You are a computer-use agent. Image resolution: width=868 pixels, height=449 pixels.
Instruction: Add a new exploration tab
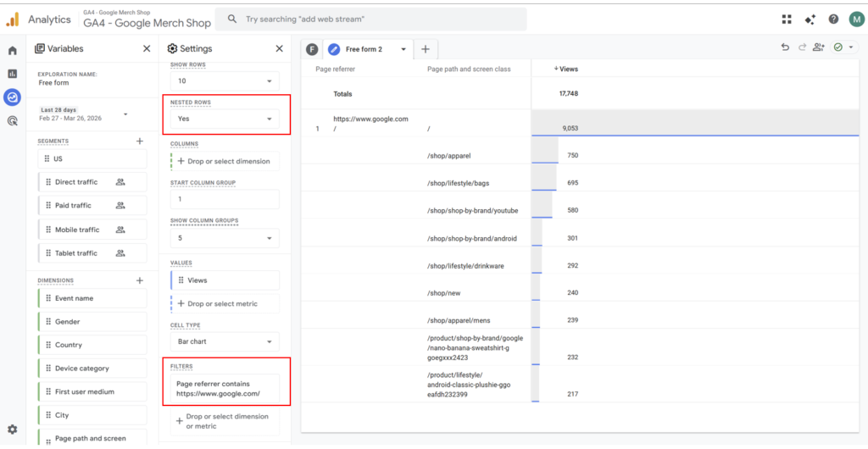[426, 49]
